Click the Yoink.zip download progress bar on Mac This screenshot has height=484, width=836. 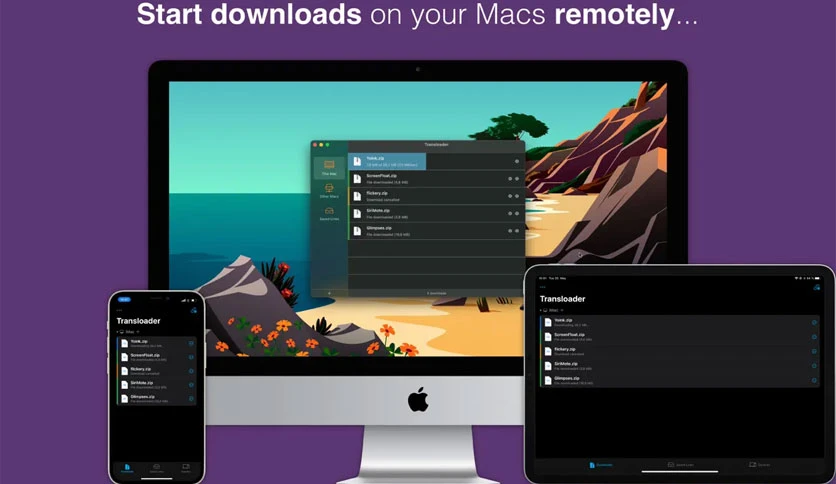pyautogui.click(x=387, y=162)
